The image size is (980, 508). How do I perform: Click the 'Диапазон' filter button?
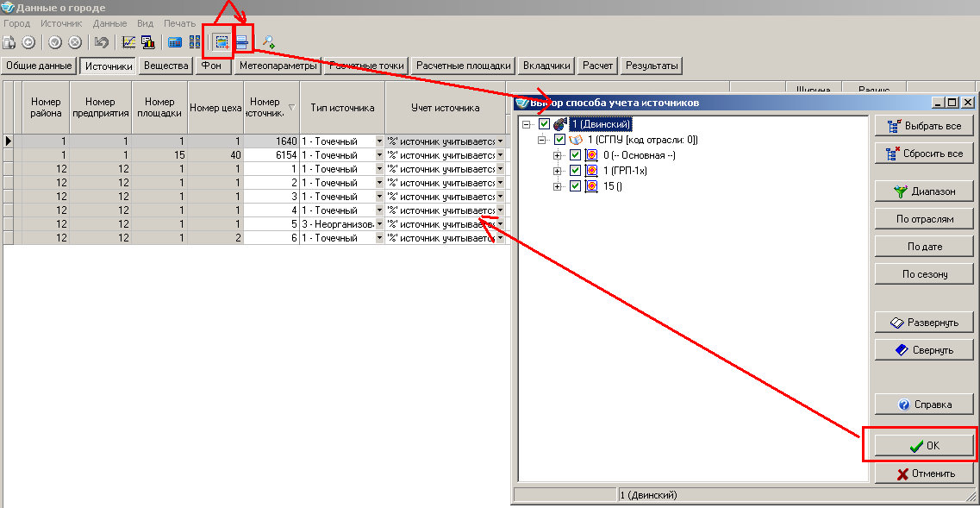[x=924, y=191]
